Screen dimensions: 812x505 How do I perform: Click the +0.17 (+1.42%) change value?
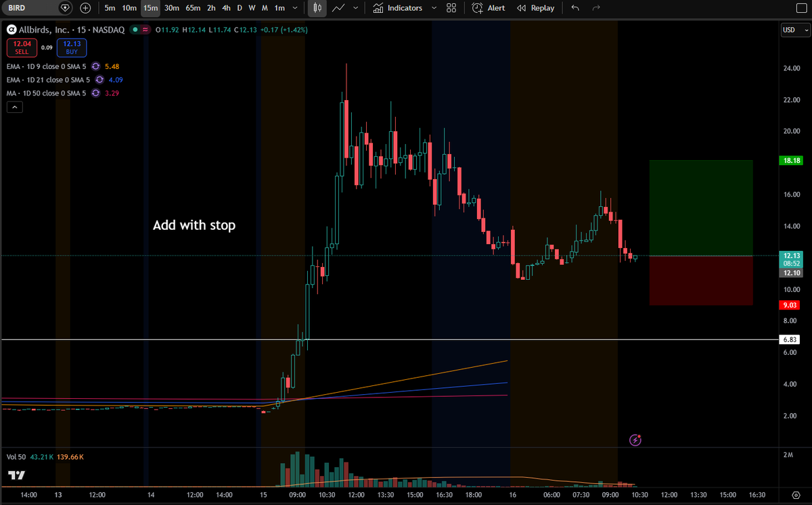coord(285,30)
